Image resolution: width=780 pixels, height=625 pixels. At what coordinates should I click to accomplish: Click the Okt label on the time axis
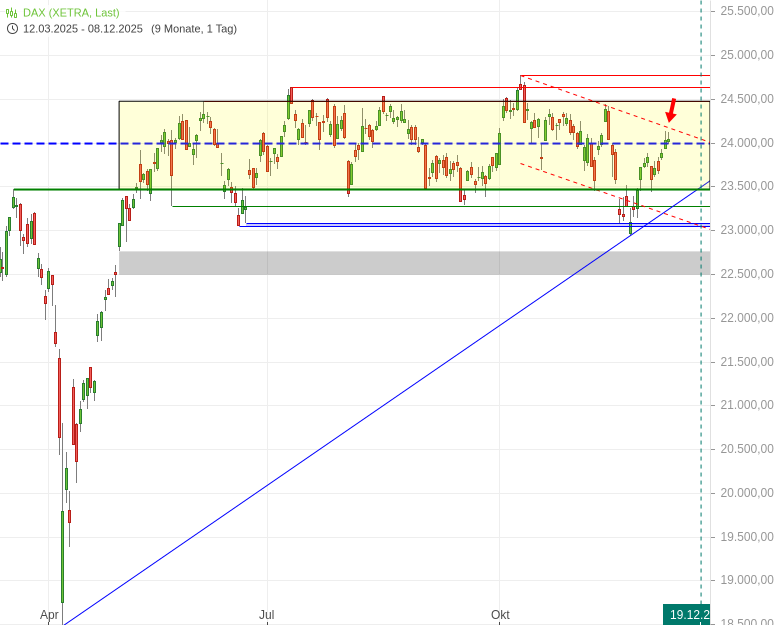501,614
